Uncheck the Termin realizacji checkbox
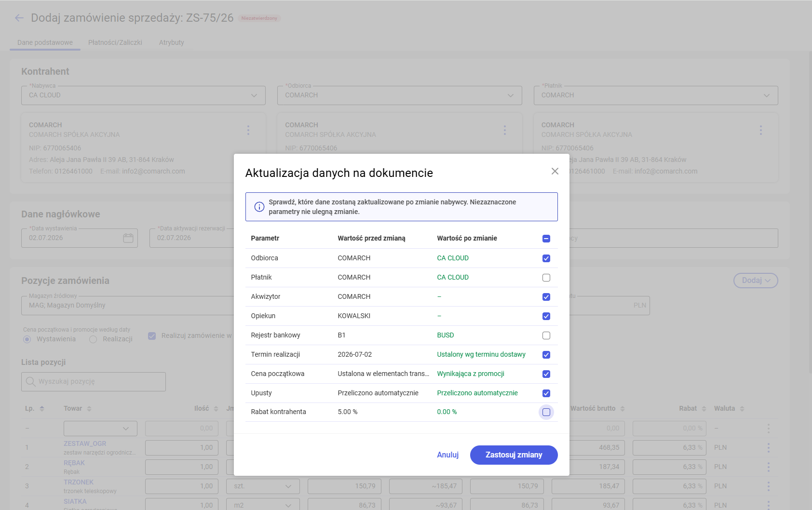 (546, 355)
